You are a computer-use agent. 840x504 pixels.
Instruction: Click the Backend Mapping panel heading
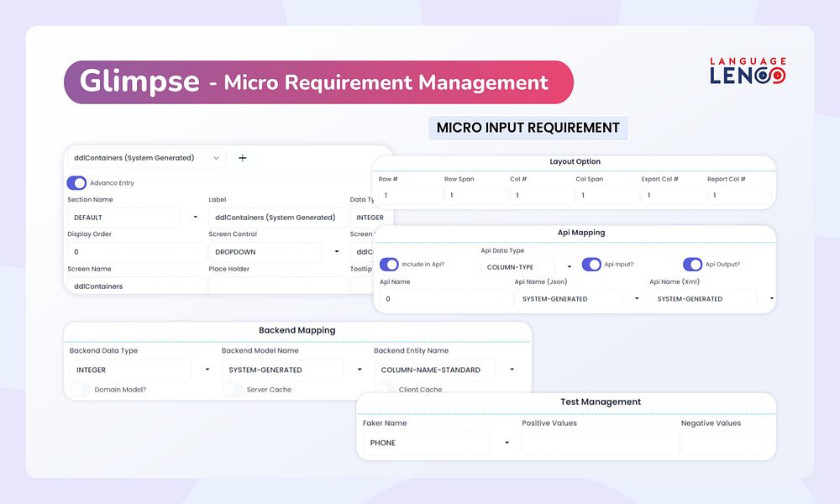(297, 330)
